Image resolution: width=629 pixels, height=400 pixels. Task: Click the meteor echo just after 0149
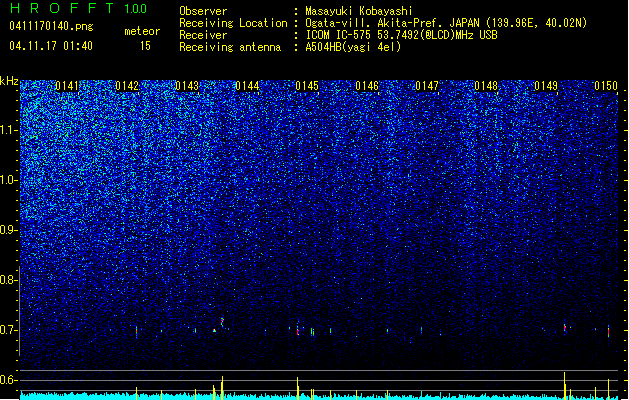pos(565,328)
